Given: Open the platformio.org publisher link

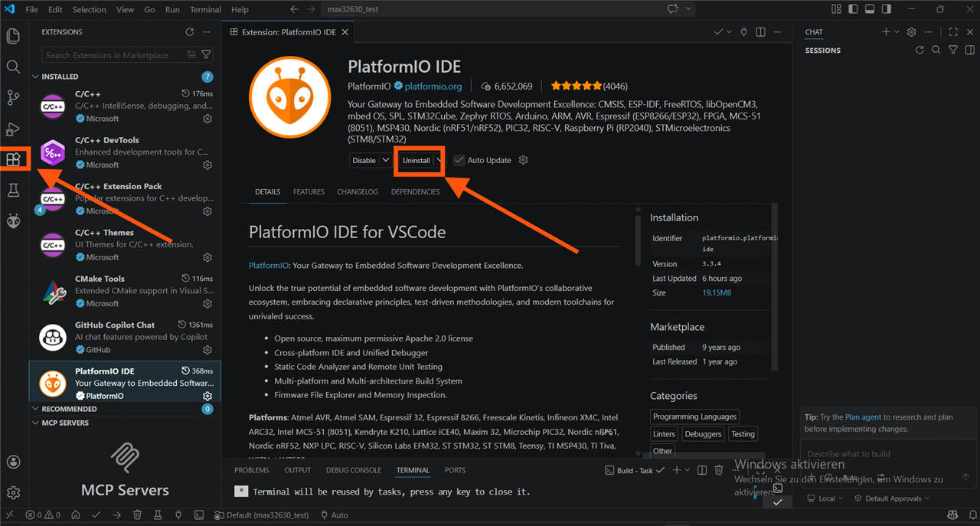Looking at the screenshot, I should click(x=433, y=87).
